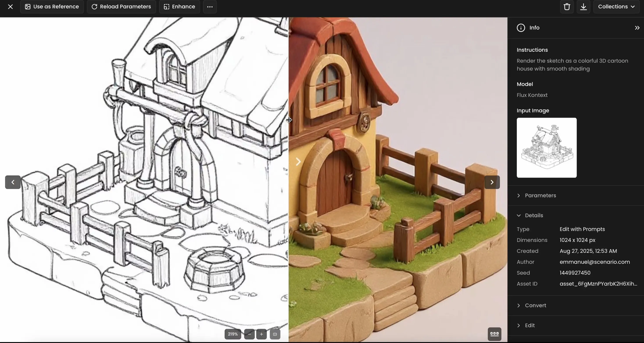Click the Enhance button
644x343 pixels.
pyautogui.click(x=179, y=7)
